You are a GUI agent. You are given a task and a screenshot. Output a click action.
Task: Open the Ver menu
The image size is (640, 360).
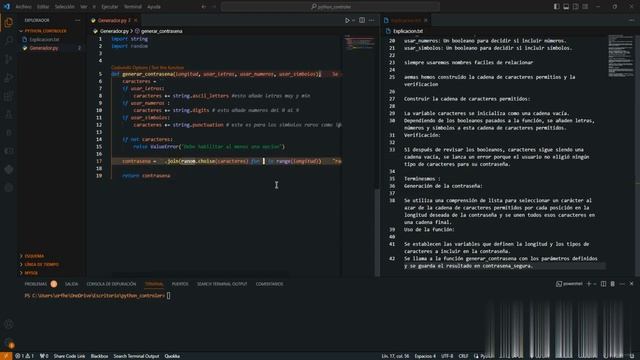(84, 7)
